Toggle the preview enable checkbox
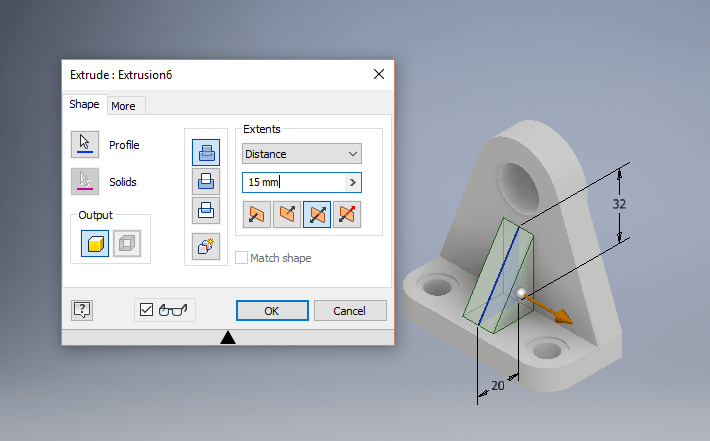This screenshot has width=710, height=441. (146, 310)
